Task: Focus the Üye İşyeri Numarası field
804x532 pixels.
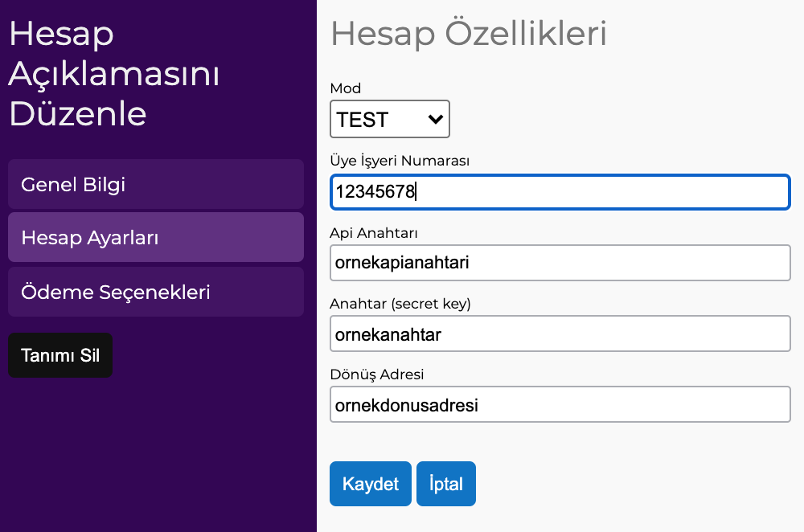Action: [560, 192]
